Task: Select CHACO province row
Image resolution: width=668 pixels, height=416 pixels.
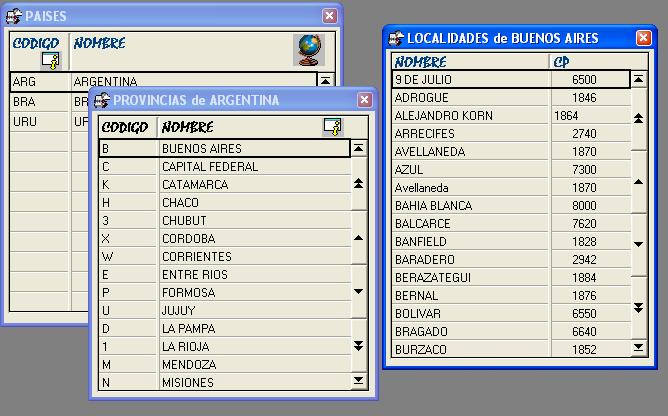Action: 225,202
